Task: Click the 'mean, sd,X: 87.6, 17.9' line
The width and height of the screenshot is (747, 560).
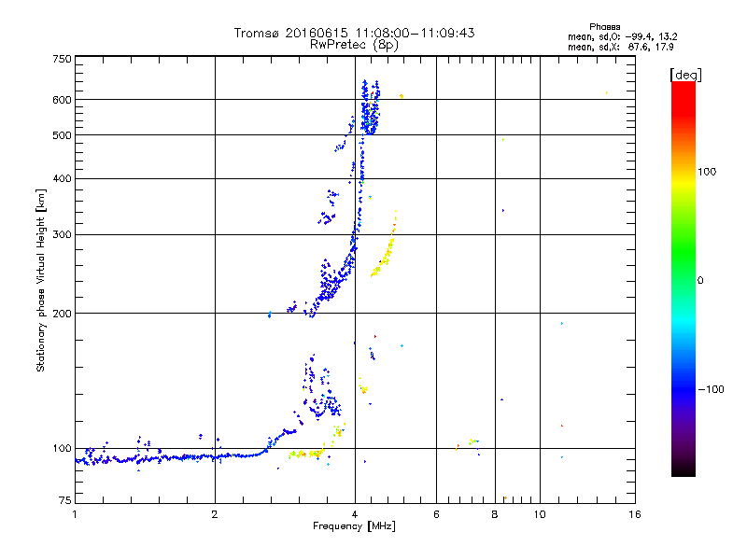Action: [620, 47]
